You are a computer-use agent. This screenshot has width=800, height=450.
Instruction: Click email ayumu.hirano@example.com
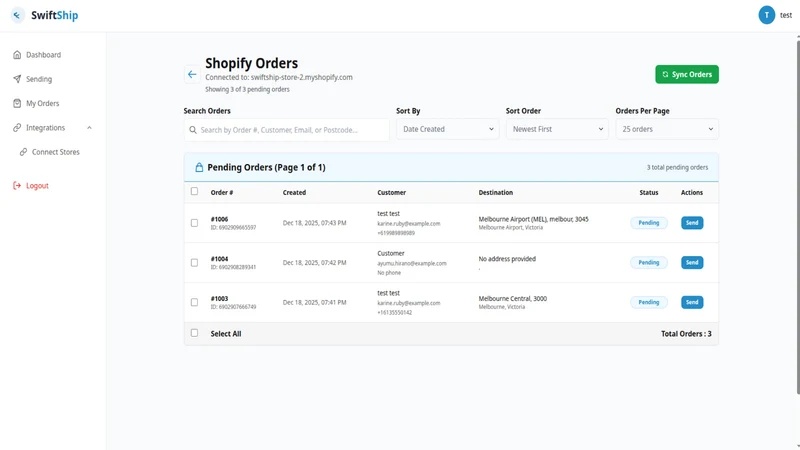coord(412,264)
